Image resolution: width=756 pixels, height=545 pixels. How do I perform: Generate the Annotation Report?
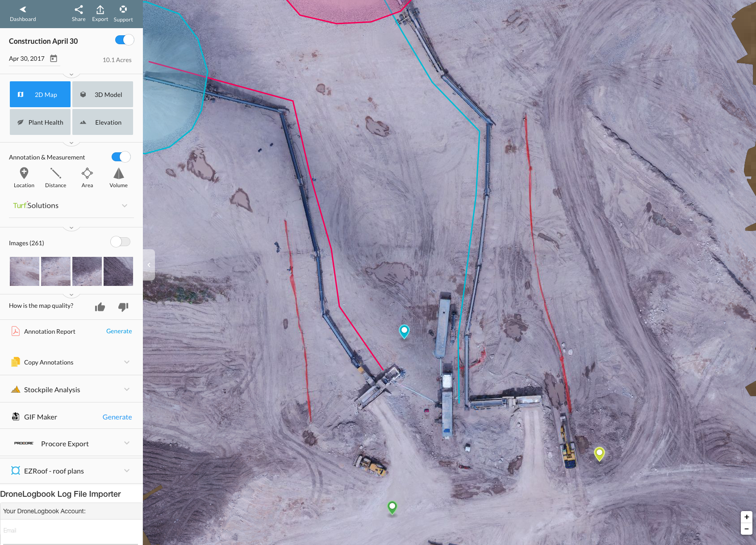coord(119,331)
